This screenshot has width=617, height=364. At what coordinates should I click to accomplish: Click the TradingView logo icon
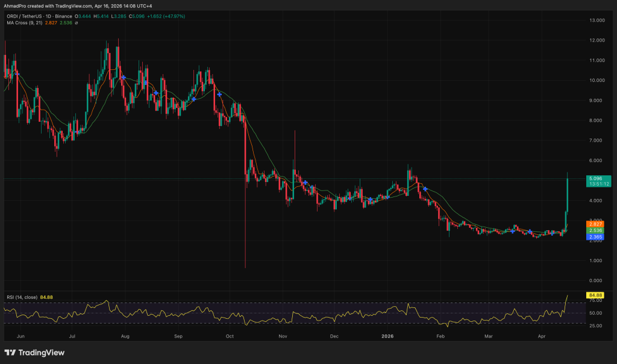pos(11,353)
